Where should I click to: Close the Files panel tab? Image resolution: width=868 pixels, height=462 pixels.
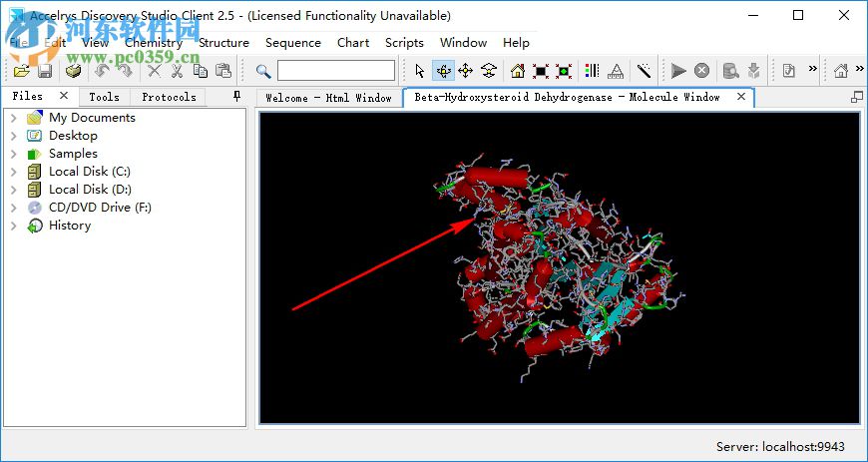(x=64, y=96)
